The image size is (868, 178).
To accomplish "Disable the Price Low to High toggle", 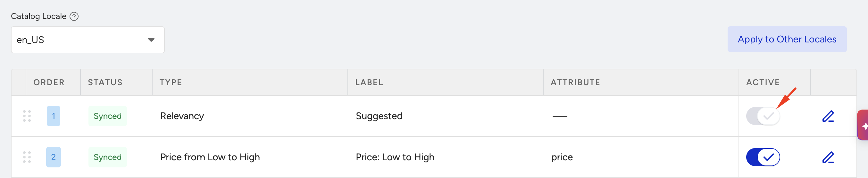I will pos(763,157).
